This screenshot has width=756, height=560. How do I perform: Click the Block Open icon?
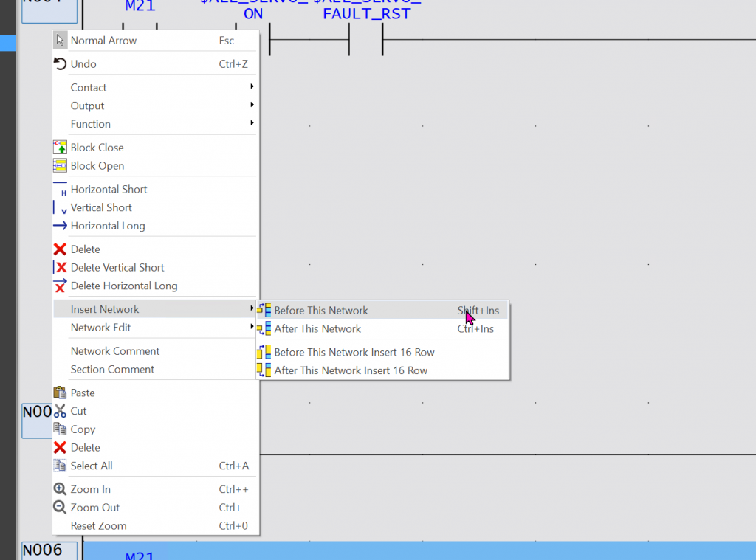(x=60, y=165)
